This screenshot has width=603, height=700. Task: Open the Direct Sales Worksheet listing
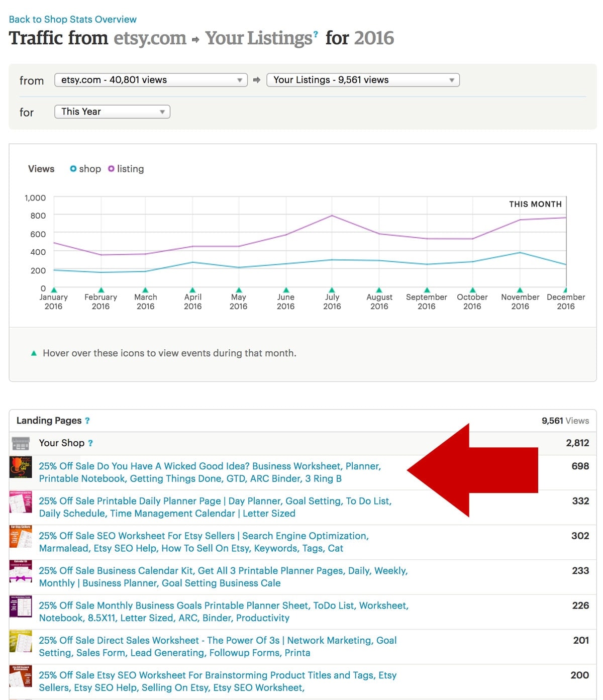tap(218, 646)
